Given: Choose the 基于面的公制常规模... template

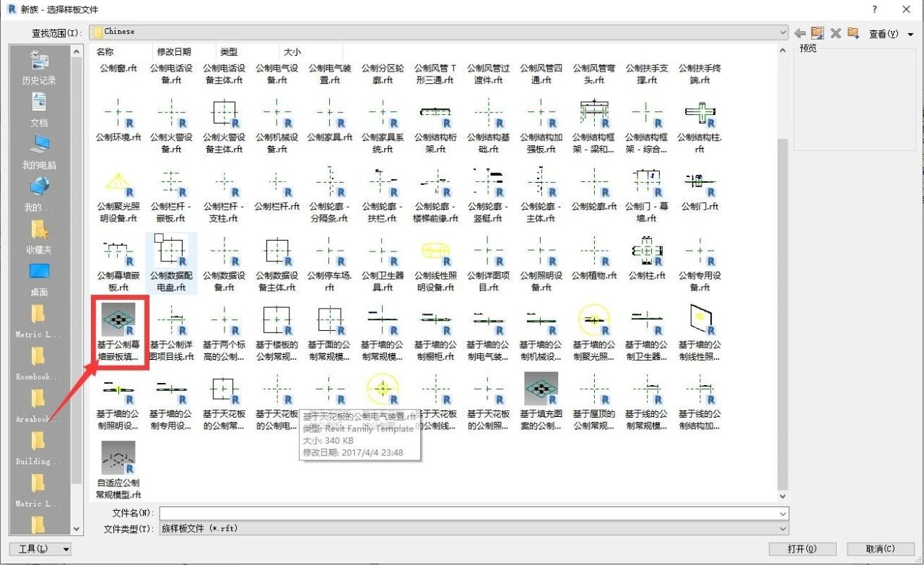Looking at the screenshot, I should click(x=330, y=332).
